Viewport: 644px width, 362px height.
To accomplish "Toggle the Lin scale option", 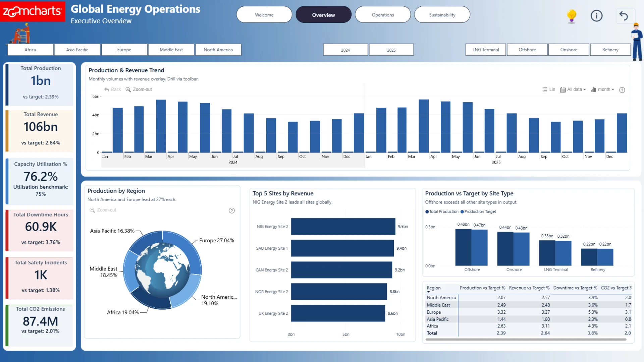I will [549, 89].
